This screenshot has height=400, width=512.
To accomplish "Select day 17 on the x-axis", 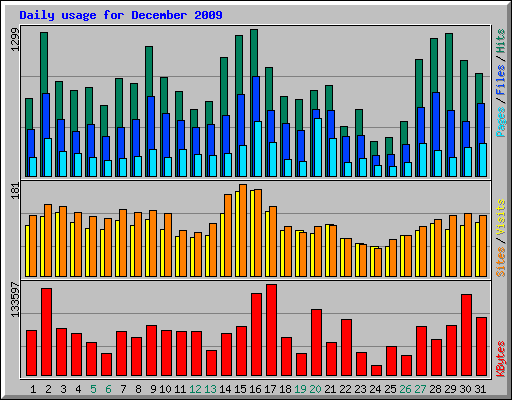I will coord(270,389).
